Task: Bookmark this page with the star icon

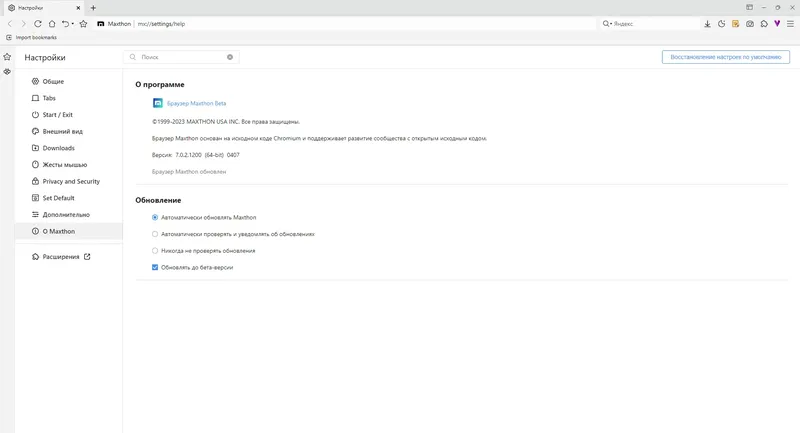Action: pyautogui.click(x=83, y=23)
